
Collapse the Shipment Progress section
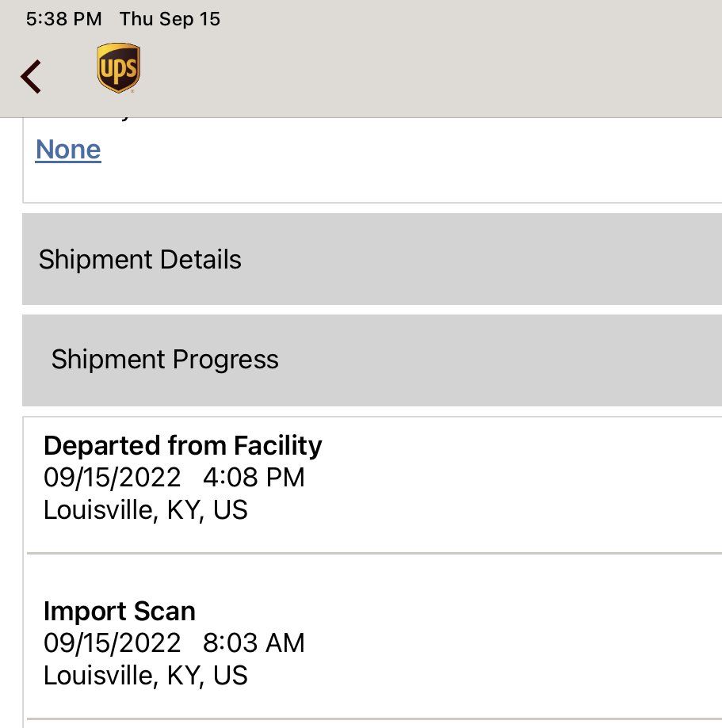[372, 360]
